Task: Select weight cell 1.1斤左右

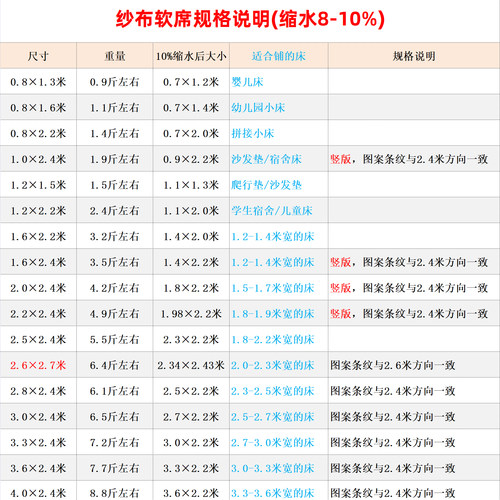Action: (x=114, y=108)
